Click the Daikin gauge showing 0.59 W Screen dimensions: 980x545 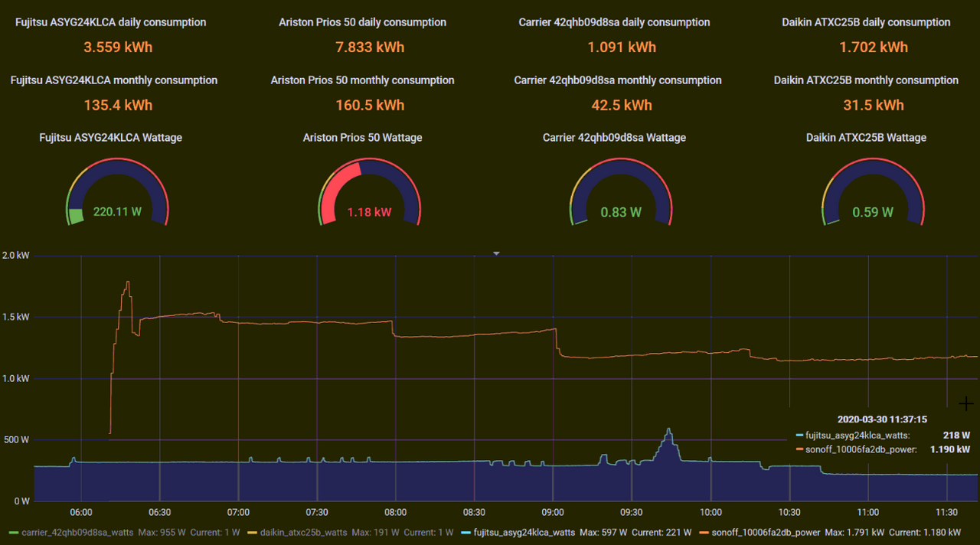[x=873, y=192]
